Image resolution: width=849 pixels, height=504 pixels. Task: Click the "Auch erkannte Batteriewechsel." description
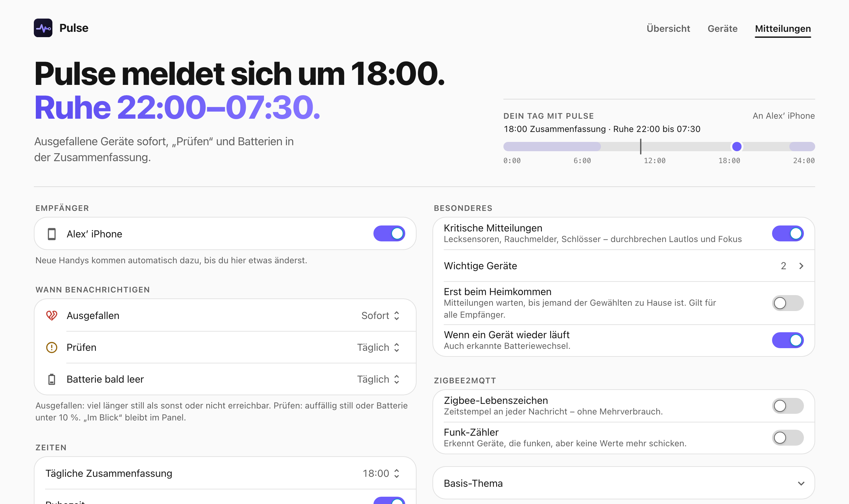tap(507, 346)
